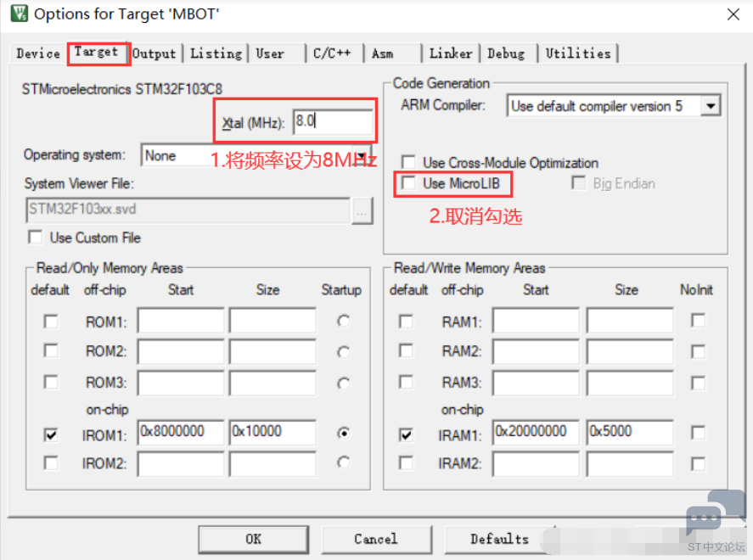Select the IROM1 Startup radio button
Image resolution: width=753 pixels, height=560 pixels.
point(343,434)
